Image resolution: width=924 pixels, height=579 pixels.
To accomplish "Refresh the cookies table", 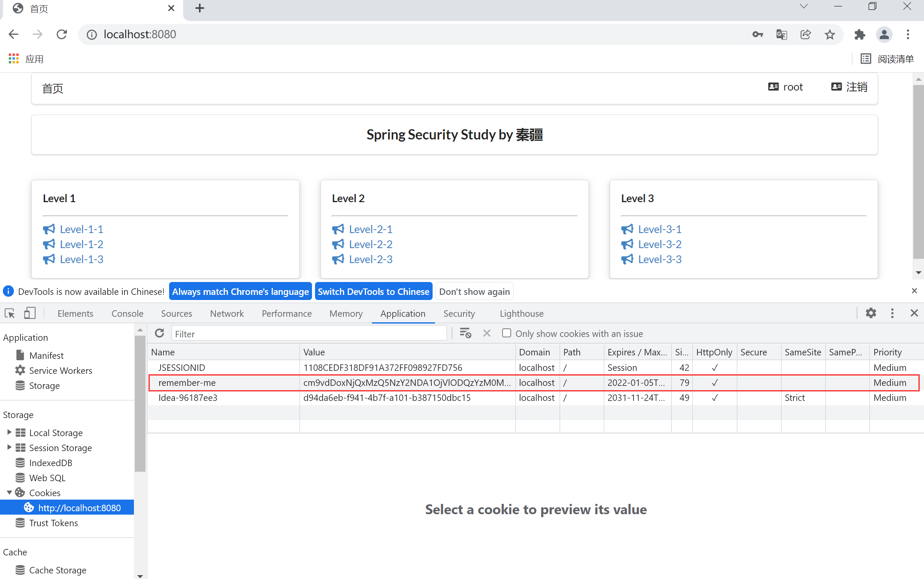I will [160, 333].
